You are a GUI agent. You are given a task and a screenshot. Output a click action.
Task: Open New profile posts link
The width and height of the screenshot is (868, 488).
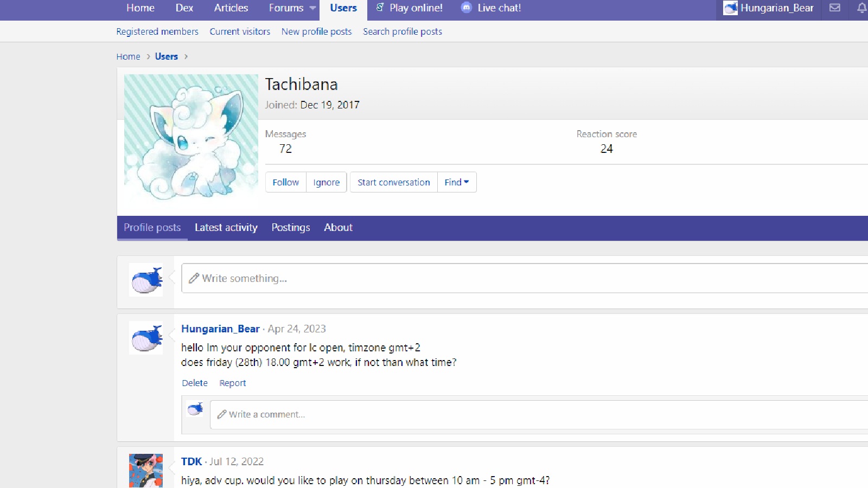[x=317, y=31]
